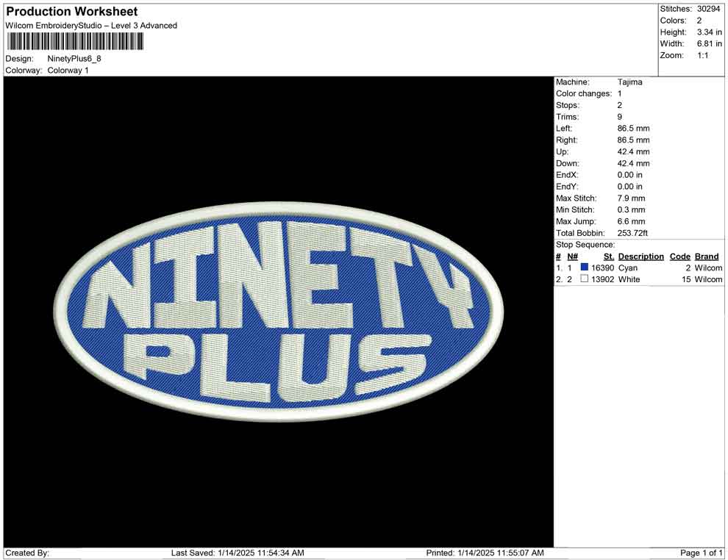Select the Brand column header

pos(706,256)
